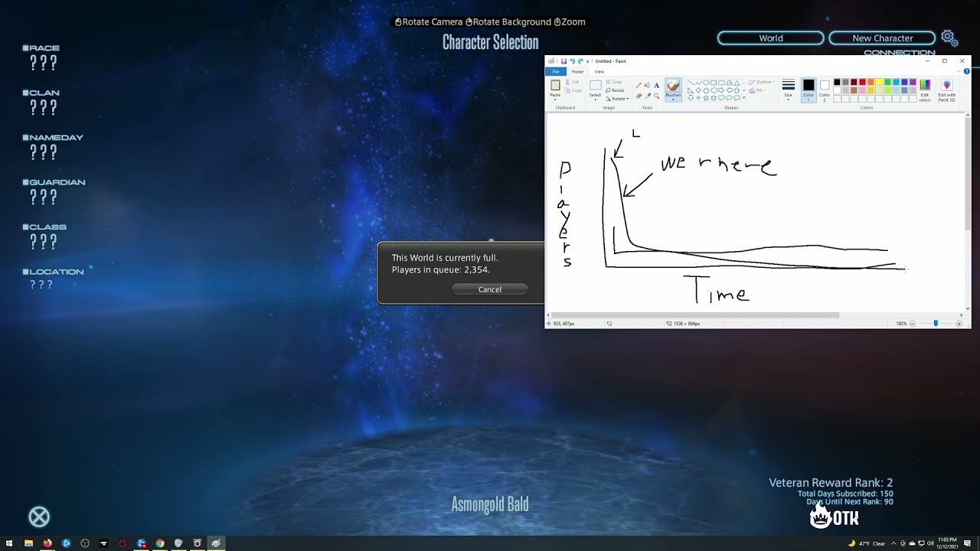Screen dimensions: 980x551
Task: Select the Asmongold Bald character name
Action: [490, 504]
